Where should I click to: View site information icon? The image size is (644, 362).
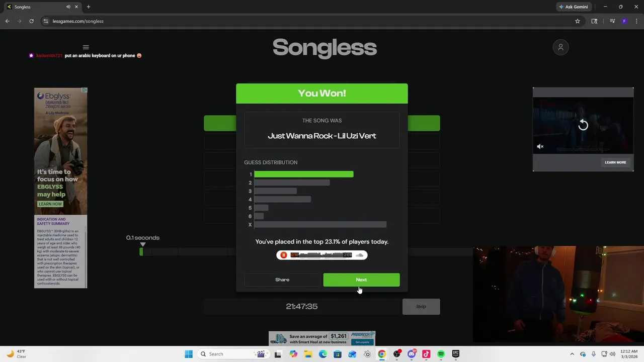[46, 21]
